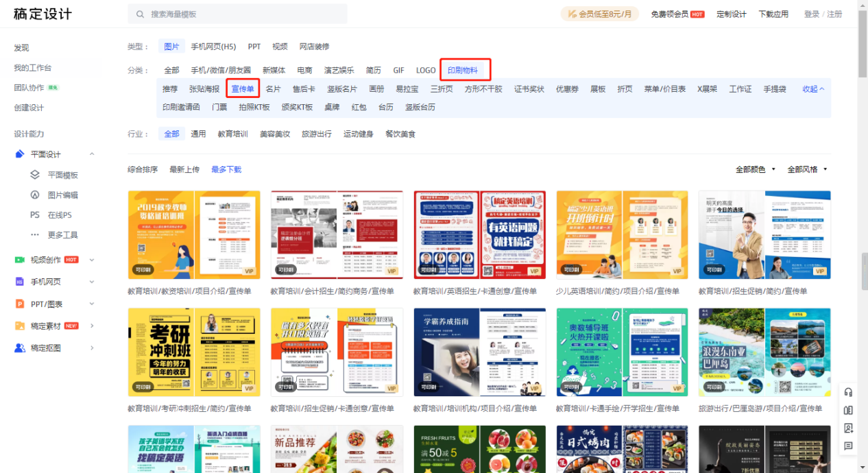Click the 平面设计 sidebar icon

(x=20, y=154)
